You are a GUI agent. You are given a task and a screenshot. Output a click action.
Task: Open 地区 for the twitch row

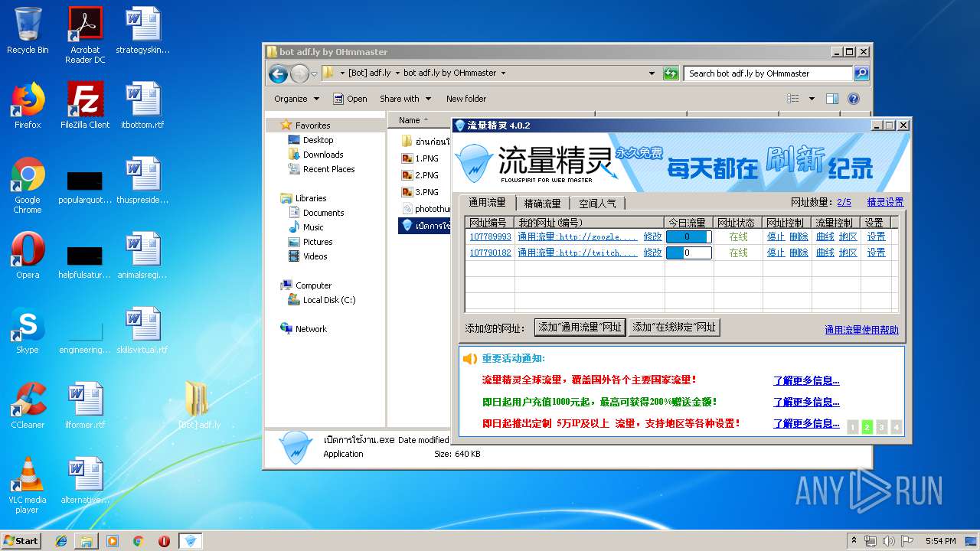coord(848,253)
